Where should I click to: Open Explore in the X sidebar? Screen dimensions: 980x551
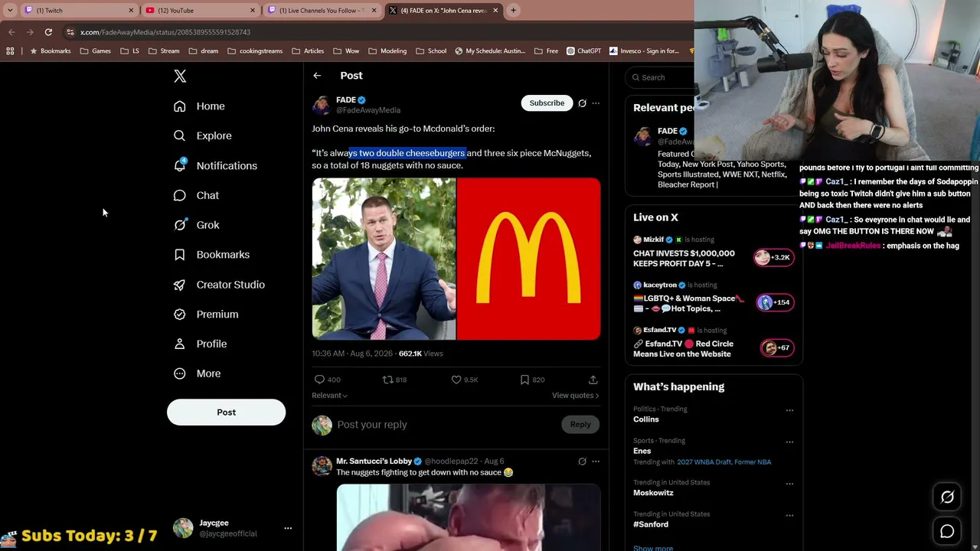[203, 135]
